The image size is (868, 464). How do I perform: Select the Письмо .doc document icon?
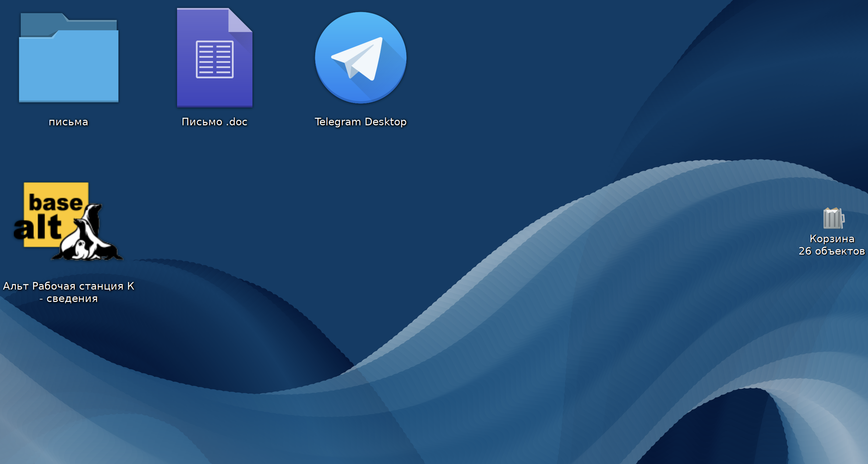215,58
